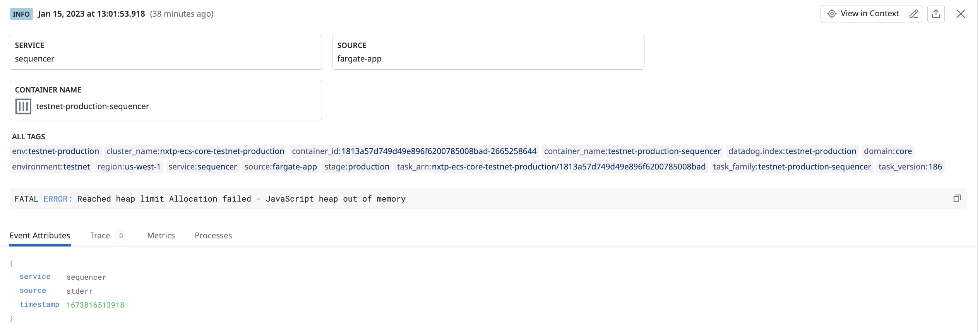Viewport: 980px width, 332px height.
Task: Open the env:testnet-production tag menu
Action: click(55, 151)
